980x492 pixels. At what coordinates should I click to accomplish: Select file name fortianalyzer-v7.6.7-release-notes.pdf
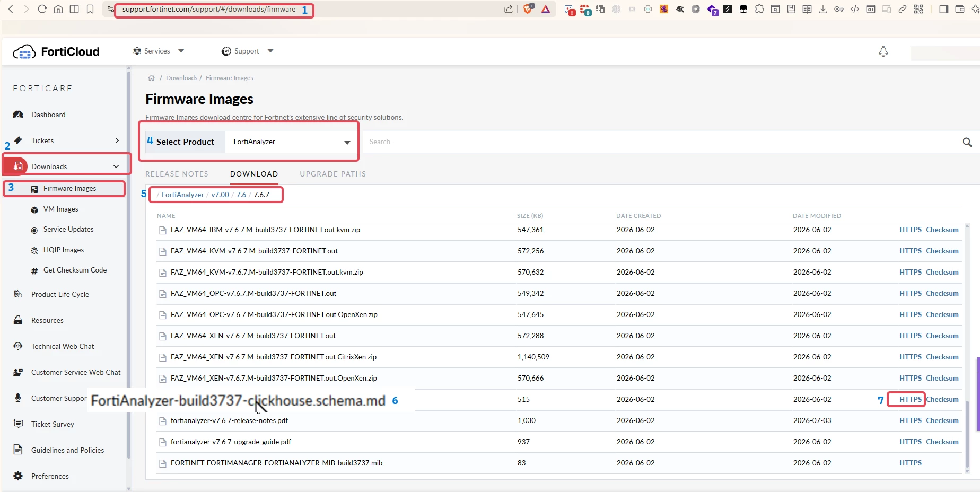tap(229, 420)
